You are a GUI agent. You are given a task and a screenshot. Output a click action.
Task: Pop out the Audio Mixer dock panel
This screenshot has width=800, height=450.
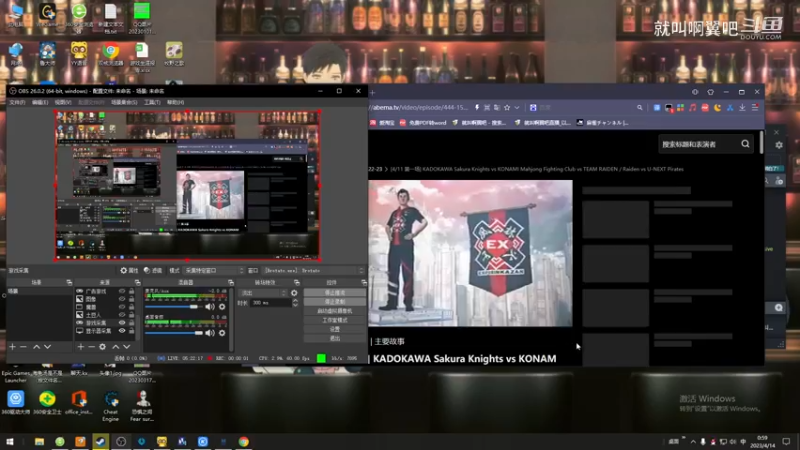tap(231, 282)
